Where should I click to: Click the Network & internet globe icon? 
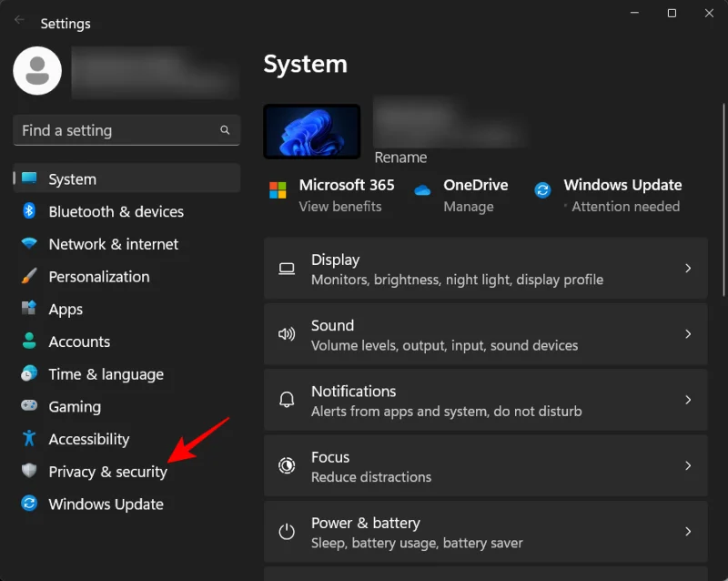tap(28, 244)
